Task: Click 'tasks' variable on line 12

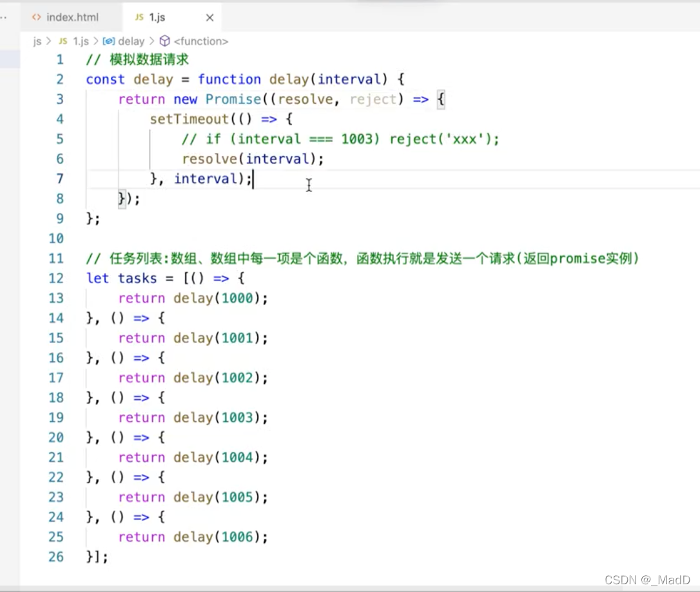Action: tap(137, 279)
